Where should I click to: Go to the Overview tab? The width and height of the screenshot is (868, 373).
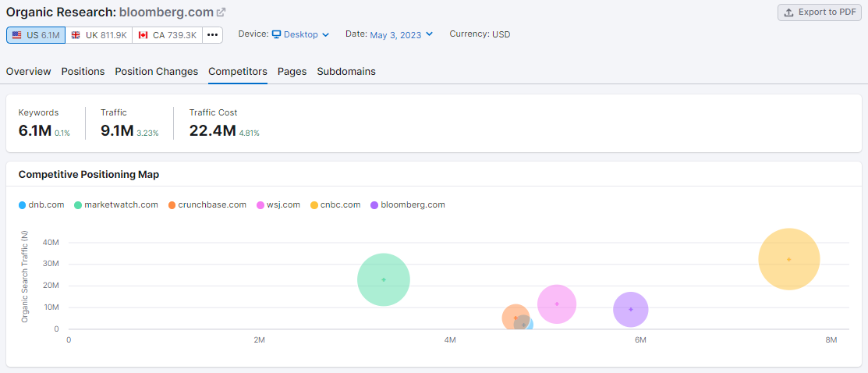pyautogui.click(x=28, y=71)
